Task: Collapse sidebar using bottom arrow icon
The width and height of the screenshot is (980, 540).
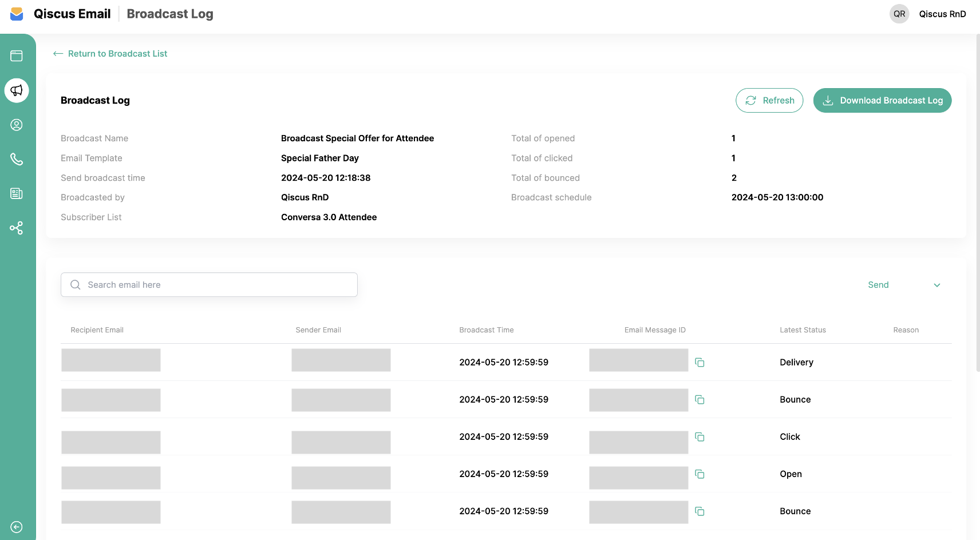Action: click(17, 527)
